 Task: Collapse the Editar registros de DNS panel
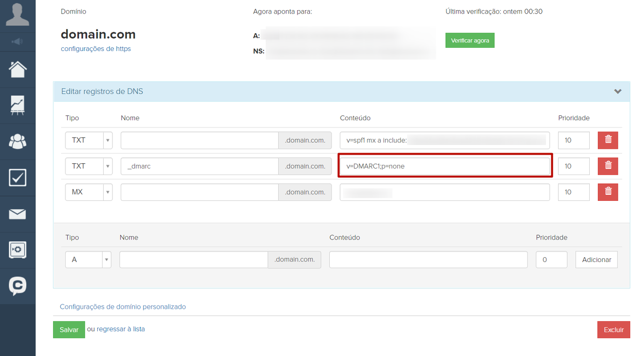(x=618, y=92)
